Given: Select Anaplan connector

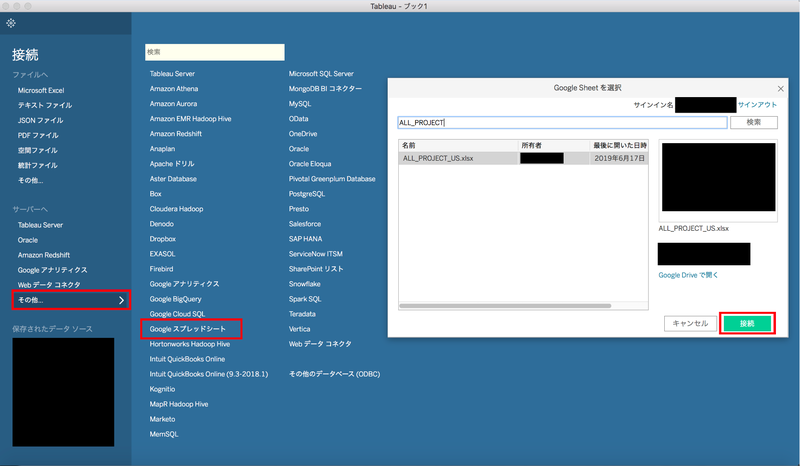Looking at the screenshot, I should (162, 149).
